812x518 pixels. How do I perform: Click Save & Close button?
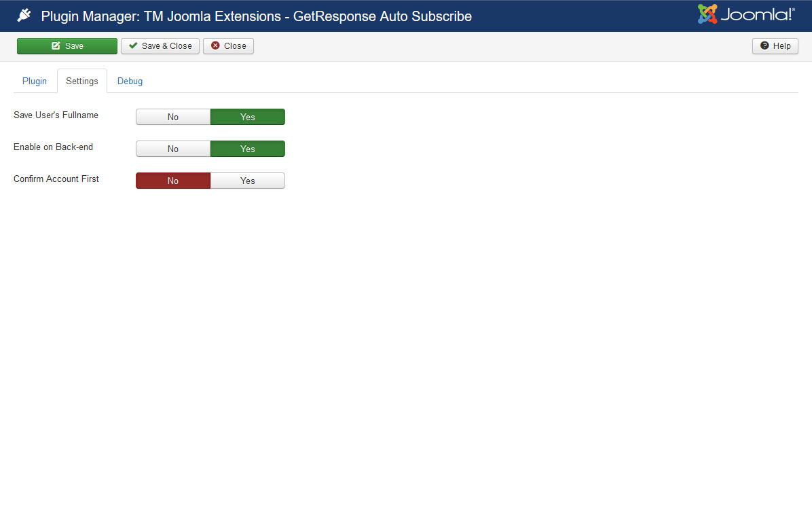coord(160,46)
